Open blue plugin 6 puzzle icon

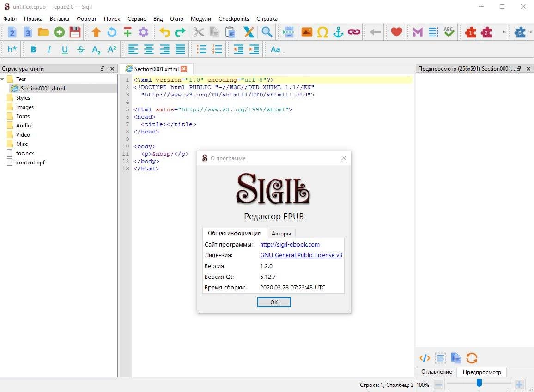520,32
